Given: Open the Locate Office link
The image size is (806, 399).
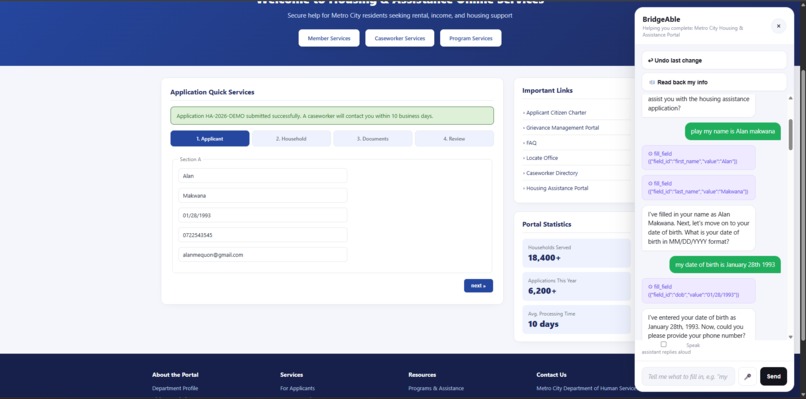Looking at the screenshot, I should (541, 158).
